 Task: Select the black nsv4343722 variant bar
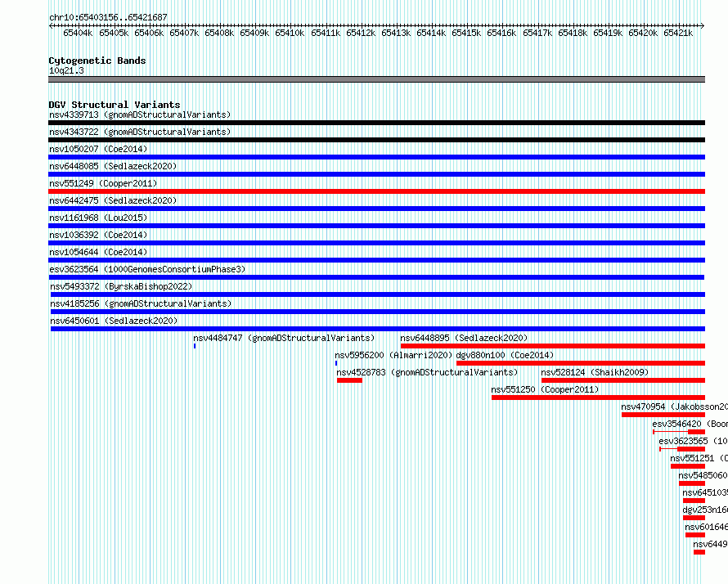pos(376,140)
